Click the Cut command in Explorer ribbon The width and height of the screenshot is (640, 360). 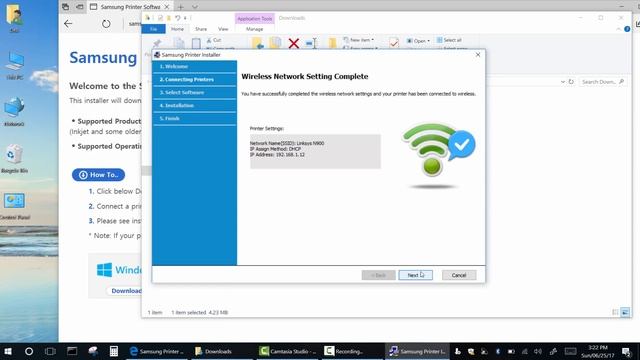pyautogui.click(x=214, y=40)
